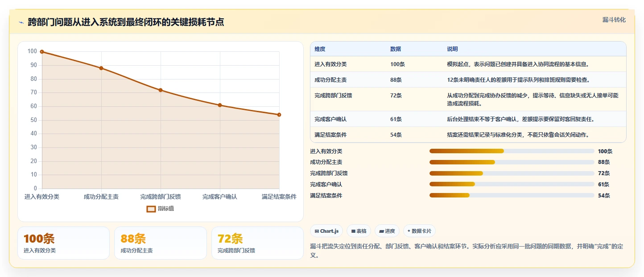Click the progress bar for 完成跨部门反馈

[x=512, y=173]
